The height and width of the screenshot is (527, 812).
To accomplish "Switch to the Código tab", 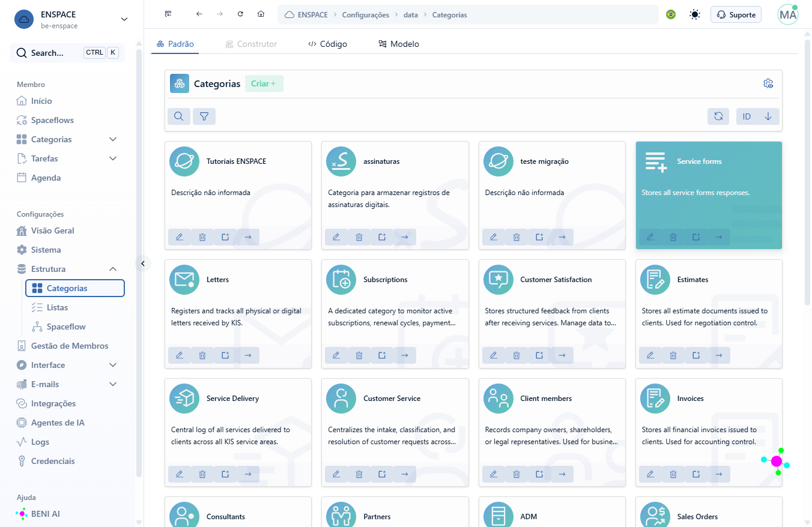I will (x=327, y=44).
